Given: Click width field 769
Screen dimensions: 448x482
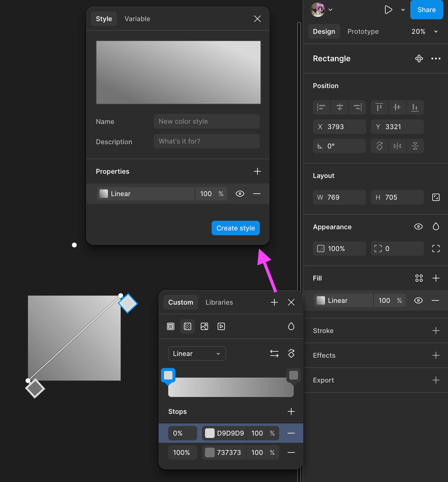Looking at the screenshot, I should click(x=339, y=197).
